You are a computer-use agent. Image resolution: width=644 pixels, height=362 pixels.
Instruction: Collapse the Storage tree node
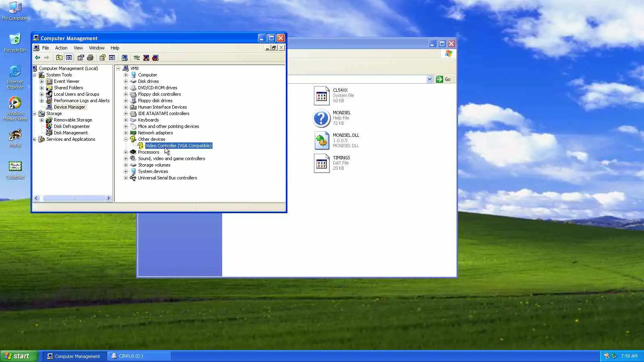click(34, 113)
